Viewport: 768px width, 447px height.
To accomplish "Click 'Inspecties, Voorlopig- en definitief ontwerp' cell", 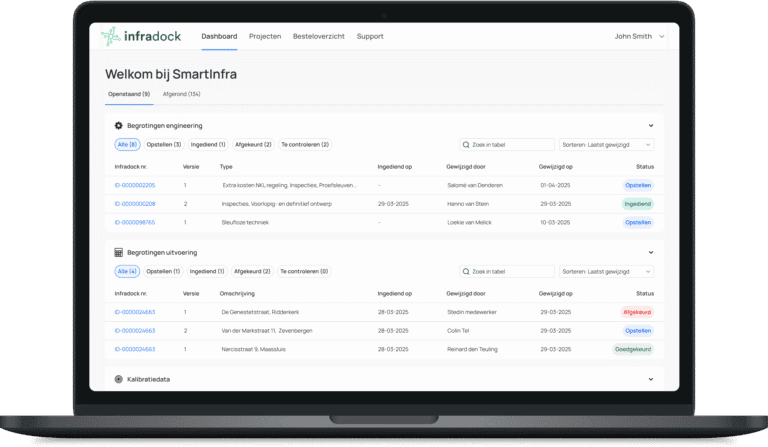I will [277, 204].
